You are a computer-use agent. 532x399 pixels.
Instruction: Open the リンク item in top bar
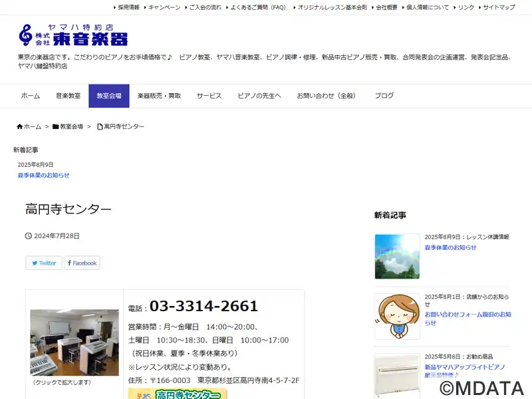click(x=466, y=7)
